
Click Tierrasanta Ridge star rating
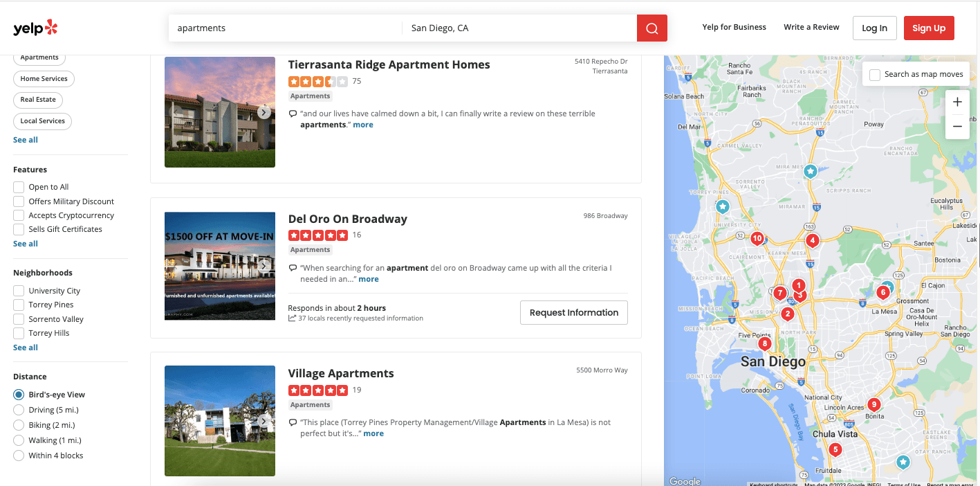[318, 81]
